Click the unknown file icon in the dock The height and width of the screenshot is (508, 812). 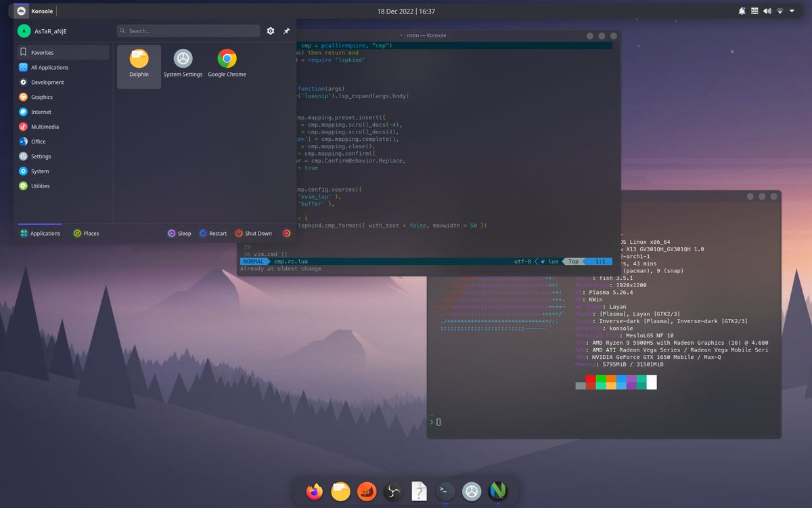point(419,491)
